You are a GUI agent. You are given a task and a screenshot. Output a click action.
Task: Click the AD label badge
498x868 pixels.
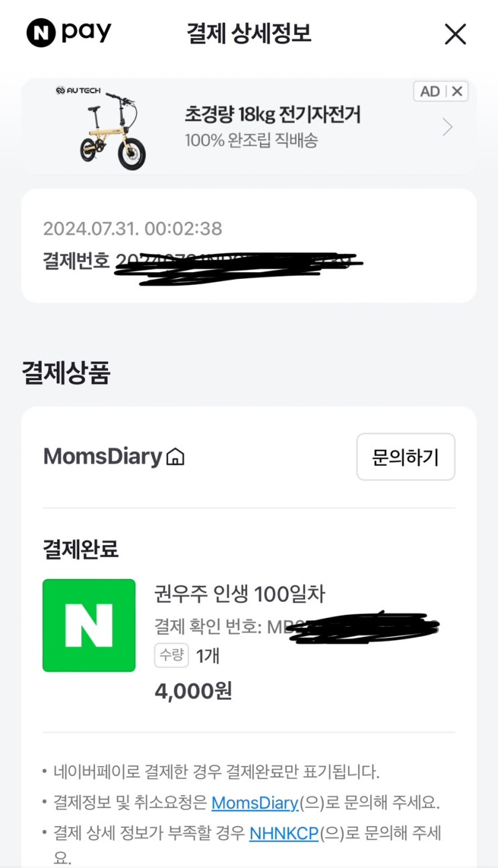point(430,92)
